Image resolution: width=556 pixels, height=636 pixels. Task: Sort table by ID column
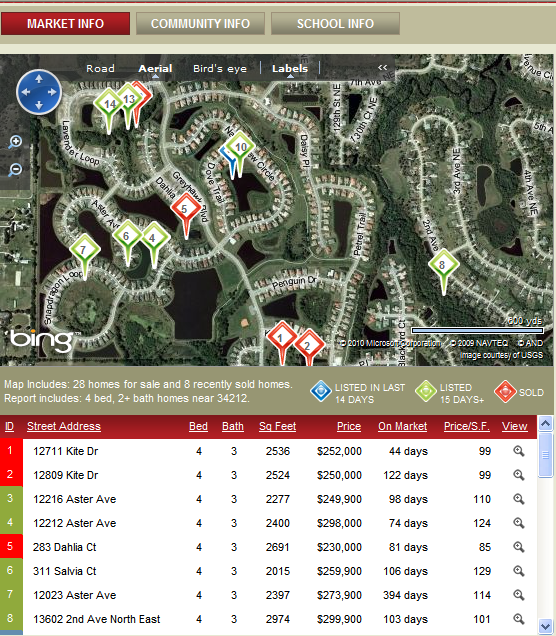[x=9, y=426]
